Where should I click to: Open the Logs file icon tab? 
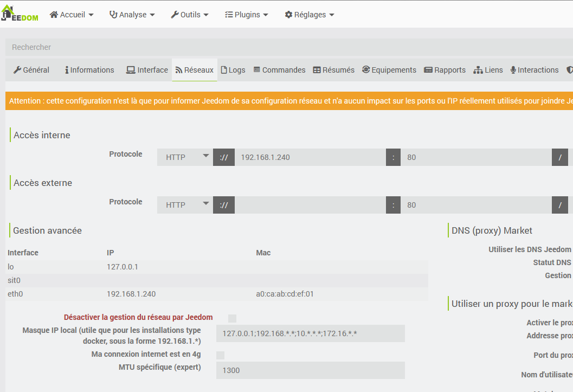click(x=224, y=70)
